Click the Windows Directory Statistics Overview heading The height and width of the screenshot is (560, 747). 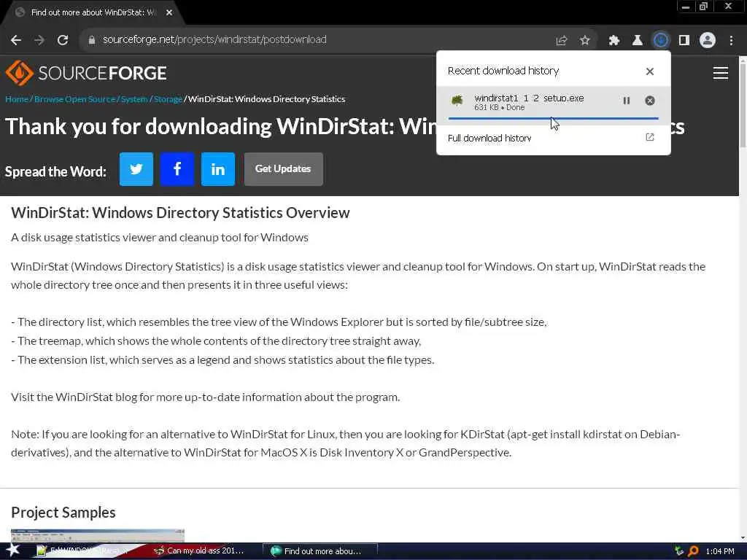point(181,213)
